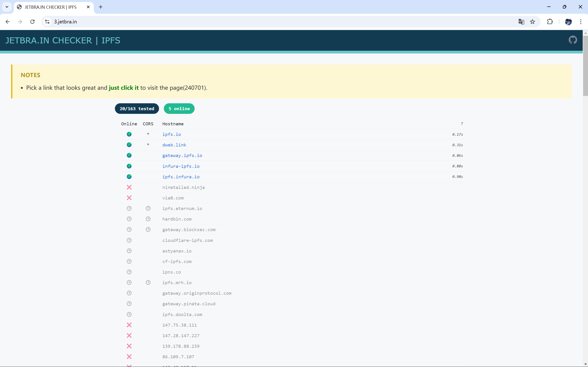Image resolution: width=588 pixels, height=367 pixels.
Task: Click the online globe icon for dweb.link
Action: 129,145
